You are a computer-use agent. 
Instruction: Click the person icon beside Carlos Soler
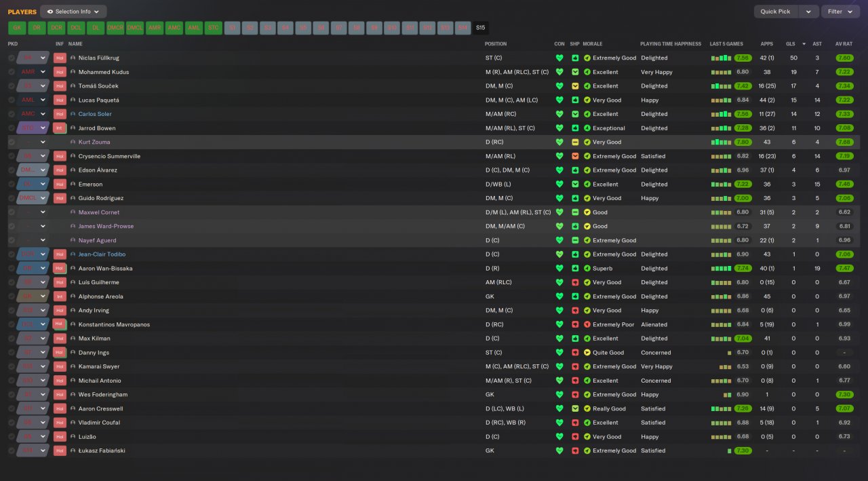pos(73,114)
